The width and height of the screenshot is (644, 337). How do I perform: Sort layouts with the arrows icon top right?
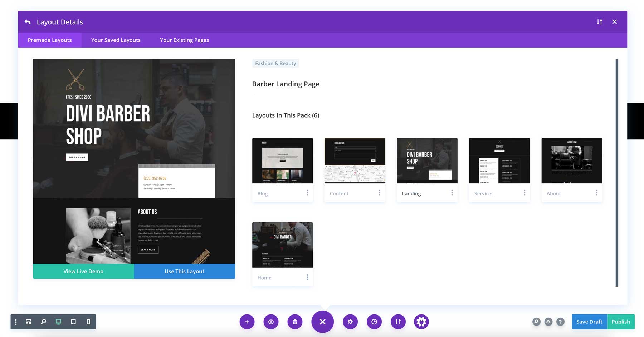click(599, 22)
